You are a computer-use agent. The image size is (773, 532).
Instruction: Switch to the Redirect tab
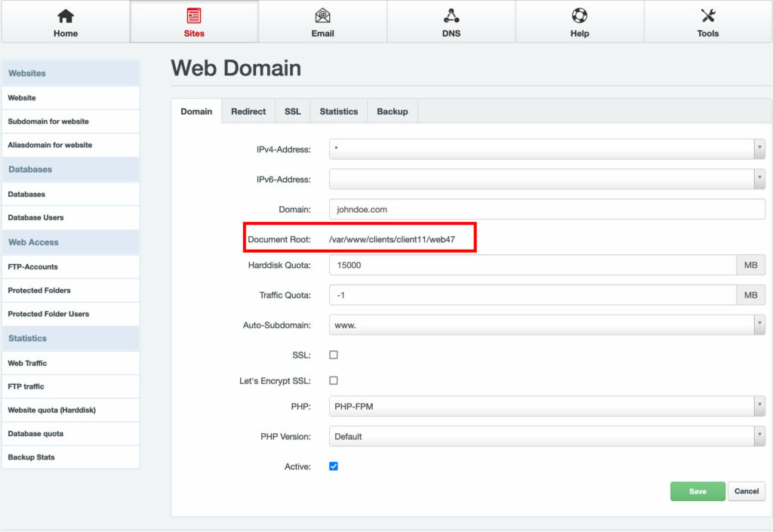[248, 111]
